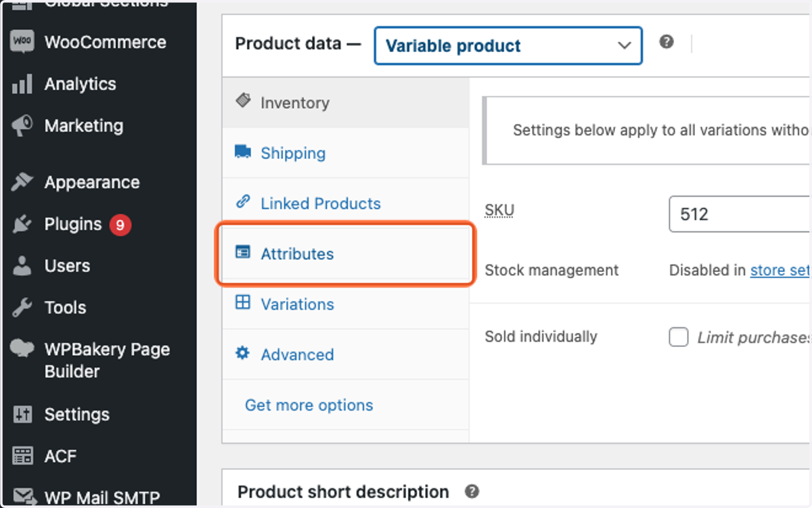Image resolution: width=812 pixels, height=508 pixels.
Task: Open the Linked Products tab
Action: [345, 204]
